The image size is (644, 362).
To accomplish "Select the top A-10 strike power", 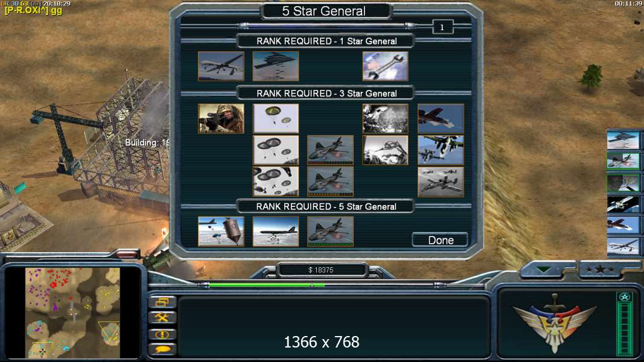I will tap(441, 119).
